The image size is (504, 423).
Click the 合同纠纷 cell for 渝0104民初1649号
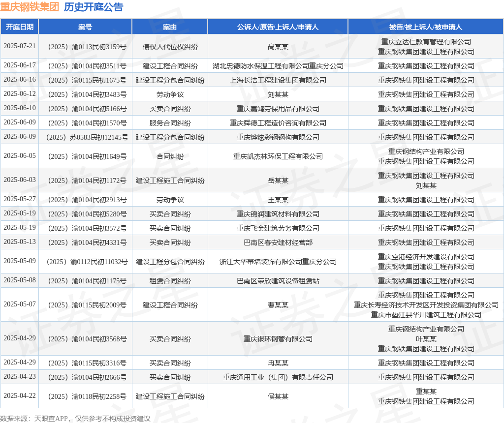170,157
